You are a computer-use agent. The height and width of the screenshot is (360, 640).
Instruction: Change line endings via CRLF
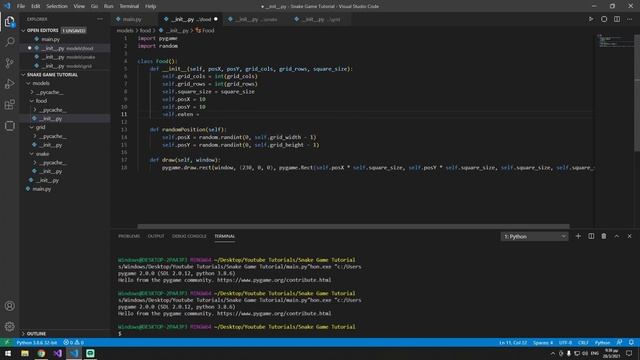(583, 342)
